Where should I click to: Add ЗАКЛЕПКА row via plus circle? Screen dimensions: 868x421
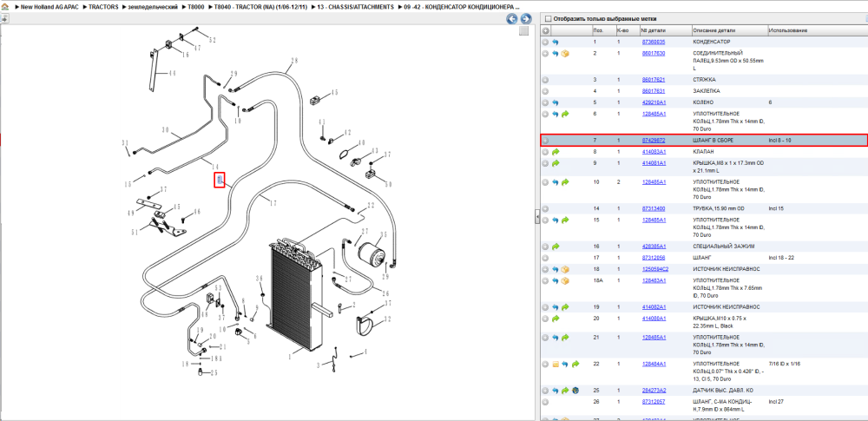coord(545,91)
